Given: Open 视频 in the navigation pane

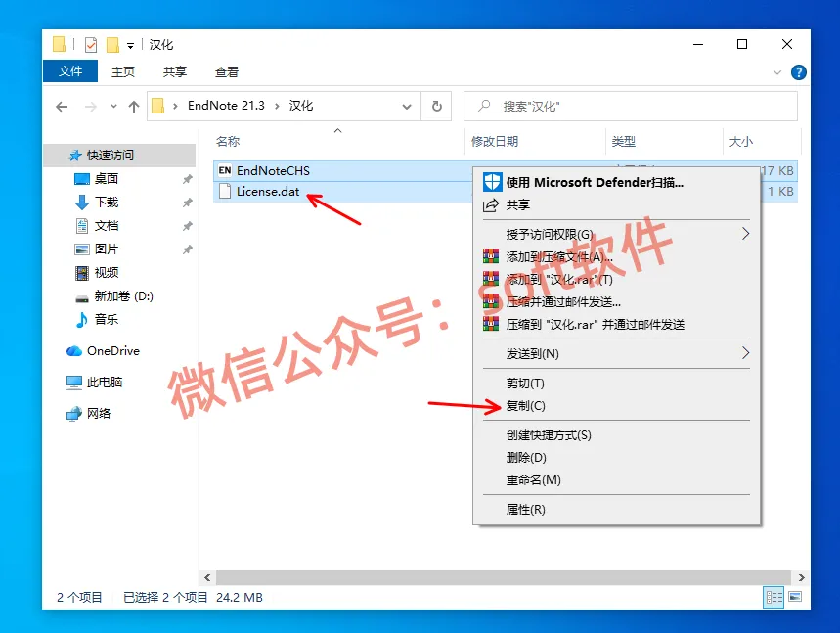Looking at the screenshot, I should [106, 273].
